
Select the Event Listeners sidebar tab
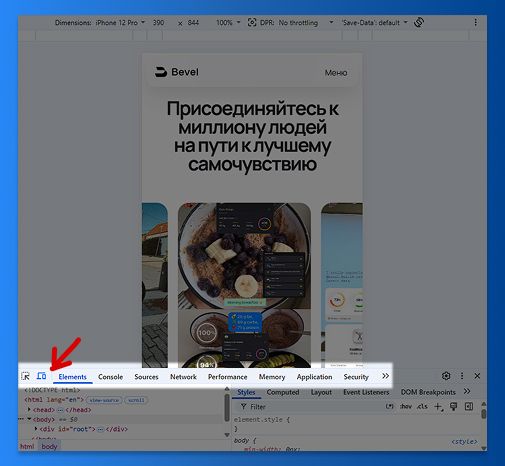click(366, 392)
